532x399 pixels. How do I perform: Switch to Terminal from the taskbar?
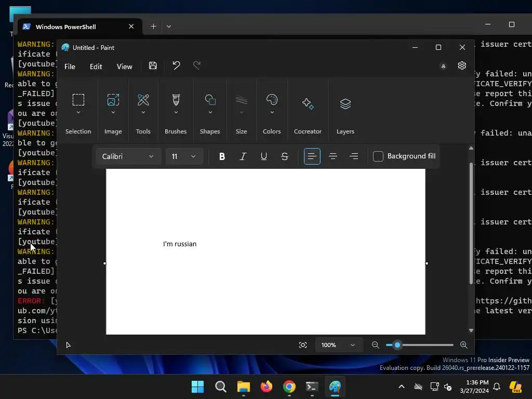point(312,387)
